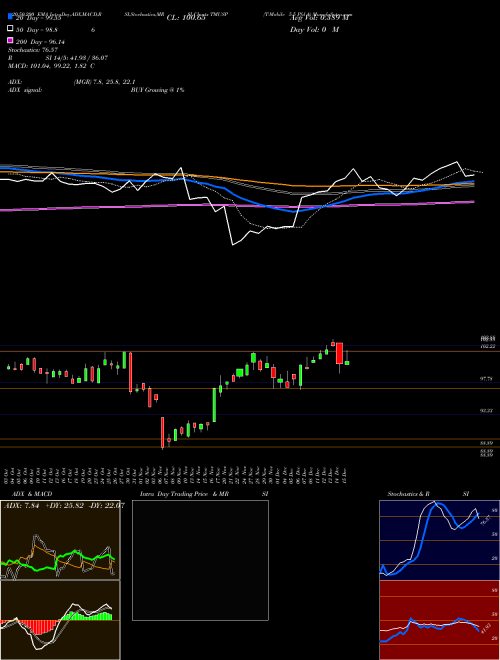Click the white 50 Day legend swatch
The width and height of the screenshot is (500, 660).
[10, 29]
